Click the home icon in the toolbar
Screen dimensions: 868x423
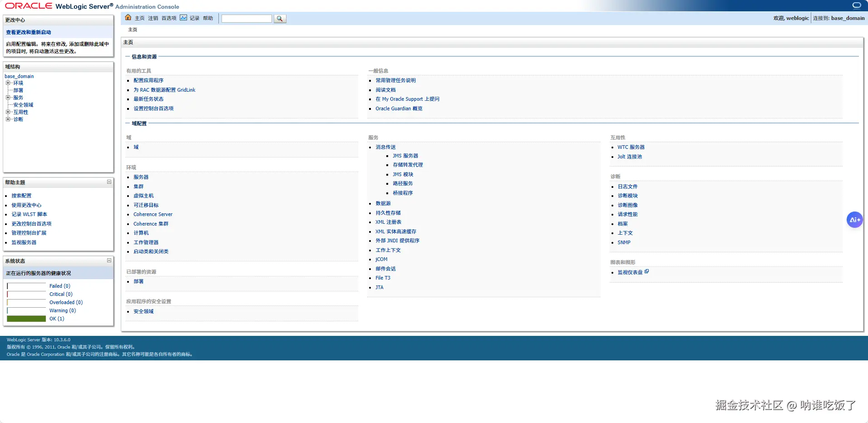click(x=128, y=18)
